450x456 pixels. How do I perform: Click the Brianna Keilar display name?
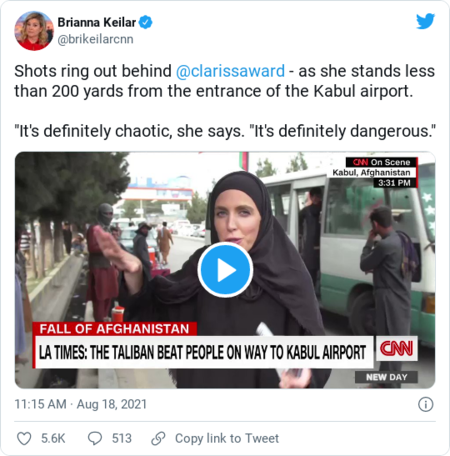(x=97, y=22)
